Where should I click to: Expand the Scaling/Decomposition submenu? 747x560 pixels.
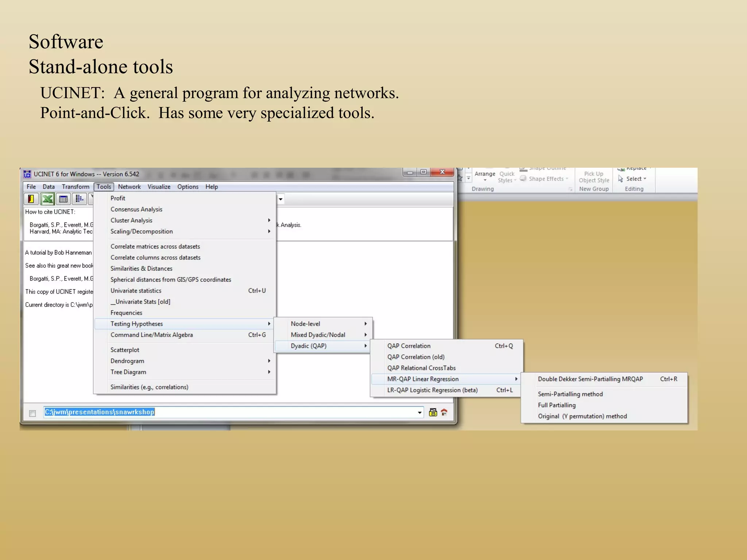185,232
